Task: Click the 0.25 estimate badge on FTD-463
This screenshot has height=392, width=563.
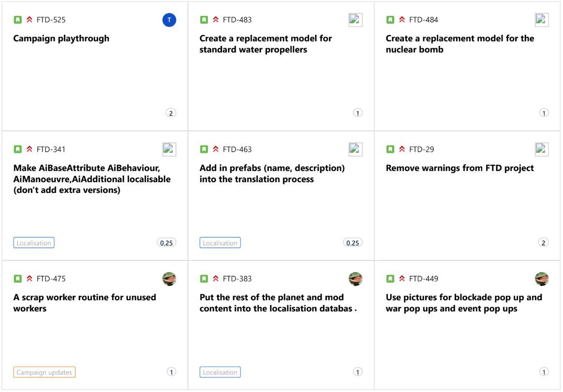Action: coord(353,243)
